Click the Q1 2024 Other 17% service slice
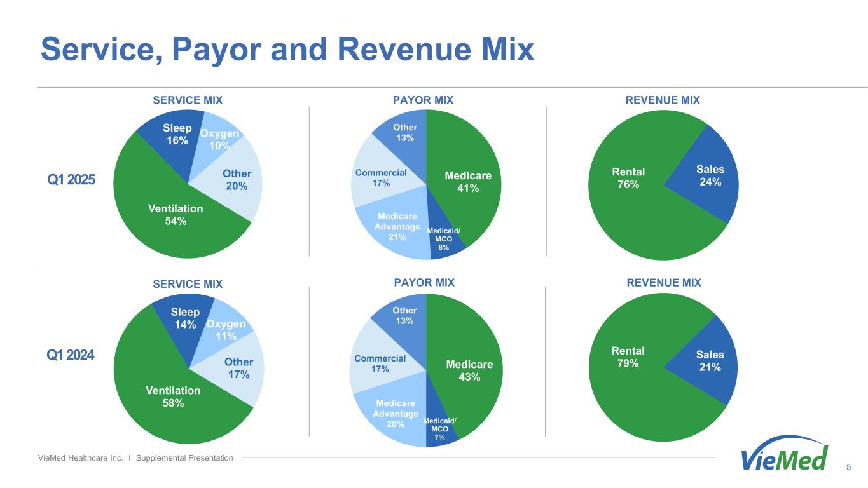This screenshot has width=868, height=488. coord(238,369)
